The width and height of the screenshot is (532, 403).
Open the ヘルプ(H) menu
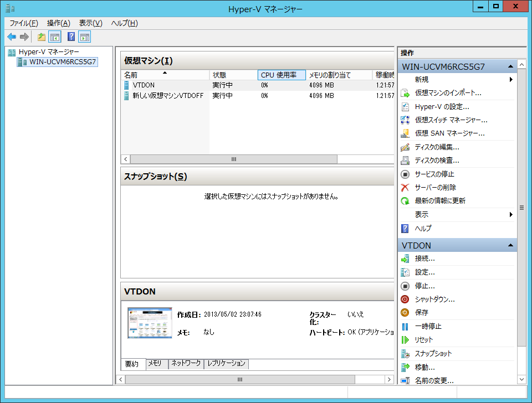(x=124, y=23)
